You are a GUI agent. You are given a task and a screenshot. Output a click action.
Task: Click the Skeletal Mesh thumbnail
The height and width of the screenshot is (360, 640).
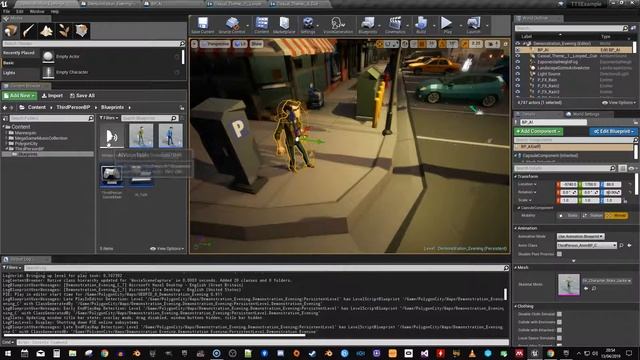pyautogui.click(x=569, y=284)
